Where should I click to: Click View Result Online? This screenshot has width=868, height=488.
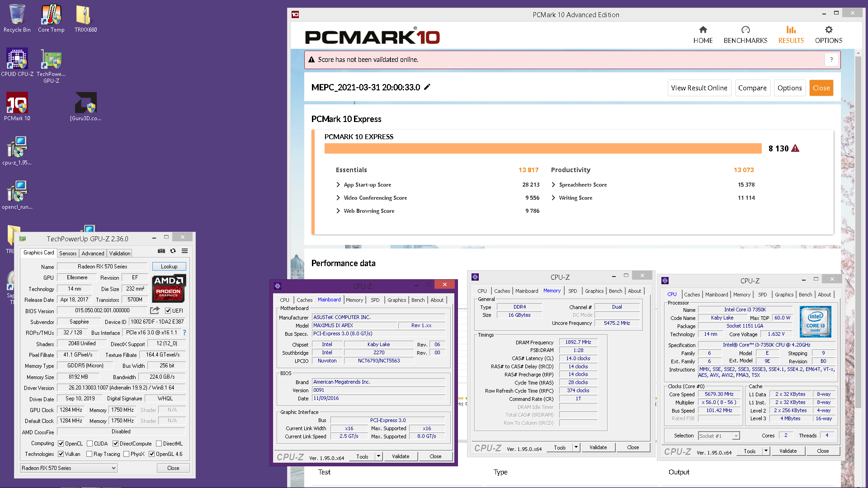coord(699,88)
